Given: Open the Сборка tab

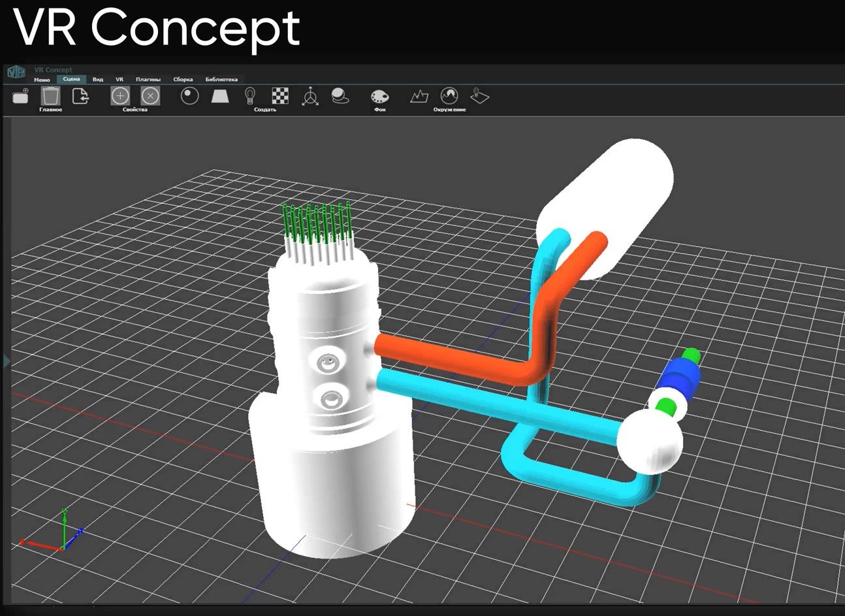Looking at the screenshot, I should click(183, 80).
